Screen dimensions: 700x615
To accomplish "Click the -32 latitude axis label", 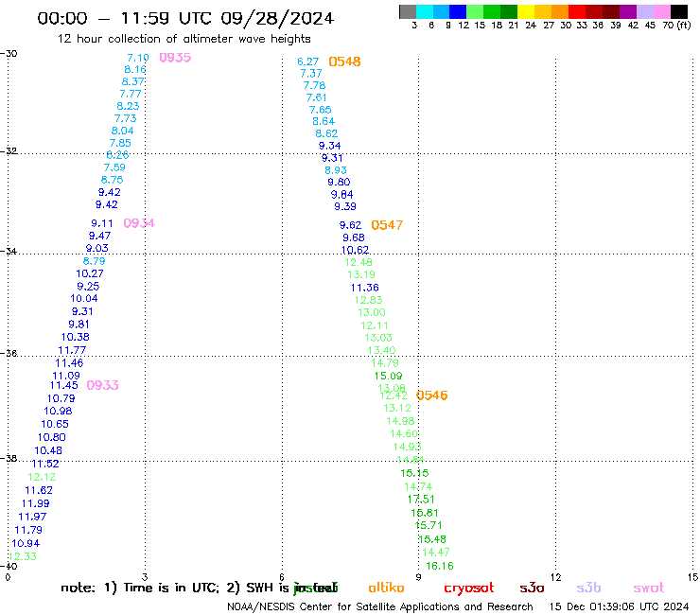I will point(9,151).
